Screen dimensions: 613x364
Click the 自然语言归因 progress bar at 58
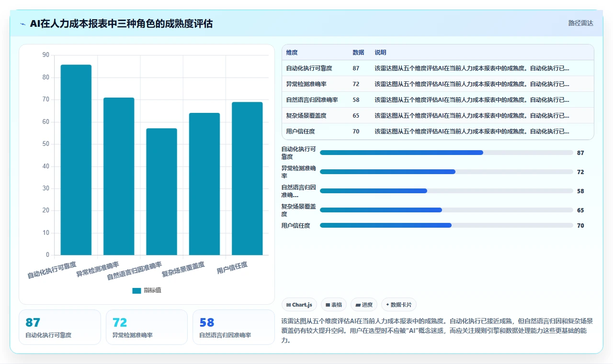(446, 191)
